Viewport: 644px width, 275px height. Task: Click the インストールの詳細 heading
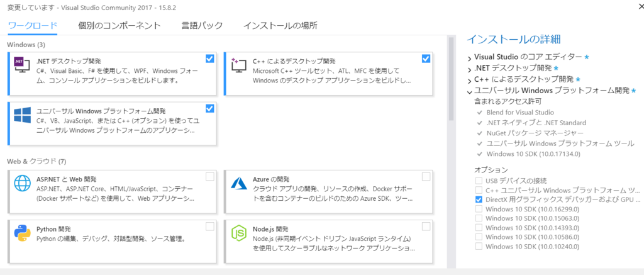[x=514, y=40]
